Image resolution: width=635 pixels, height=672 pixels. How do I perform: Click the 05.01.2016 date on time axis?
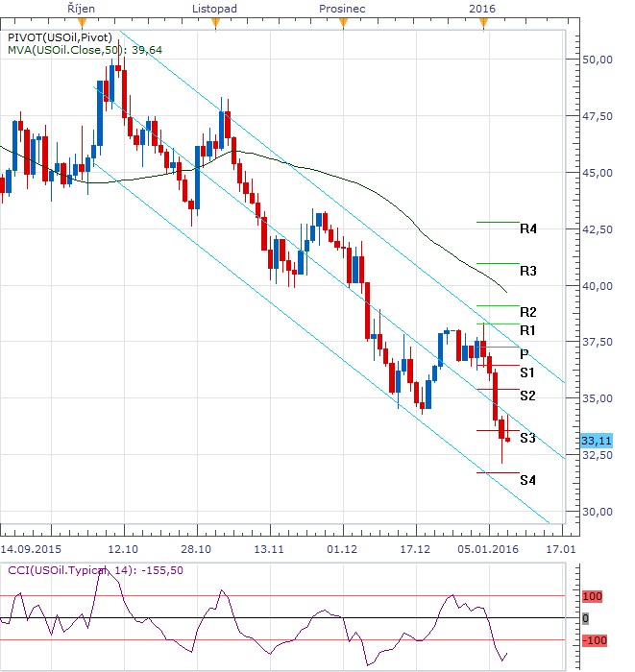point(489,551)
